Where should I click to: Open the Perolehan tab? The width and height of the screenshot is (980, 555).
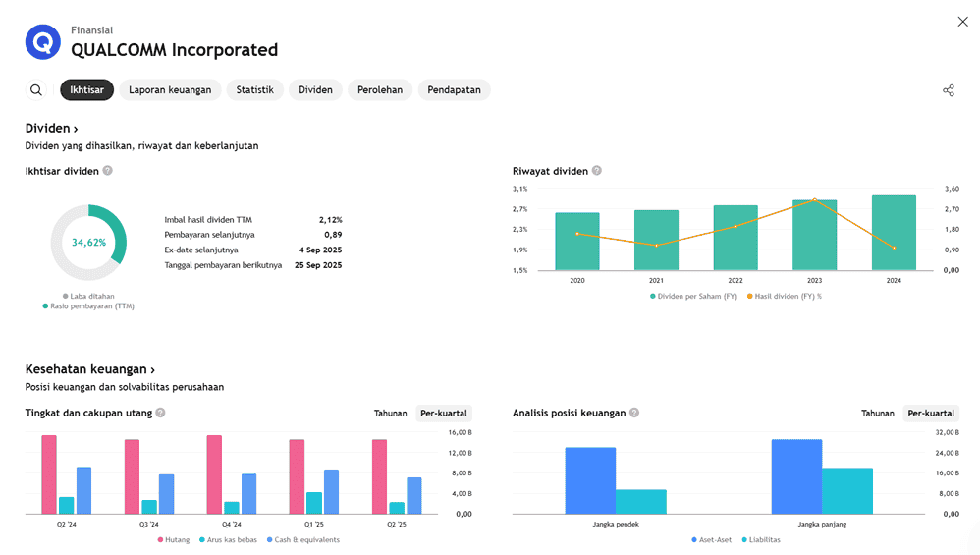(380, 90)
